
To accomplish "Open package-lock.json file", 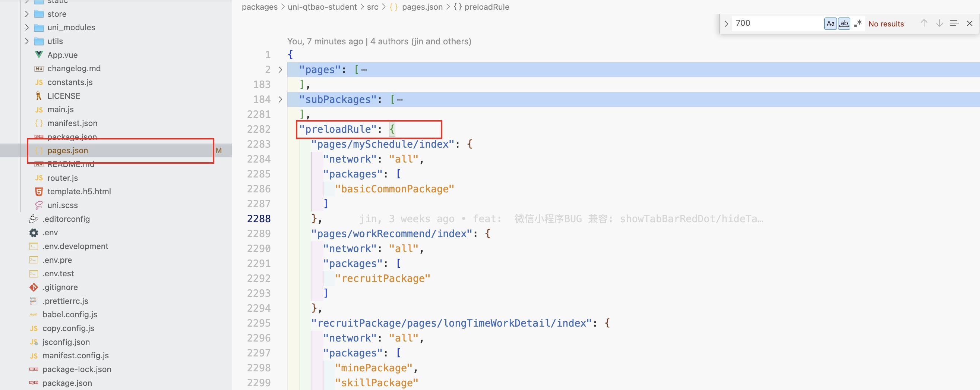I will point(77,369).
